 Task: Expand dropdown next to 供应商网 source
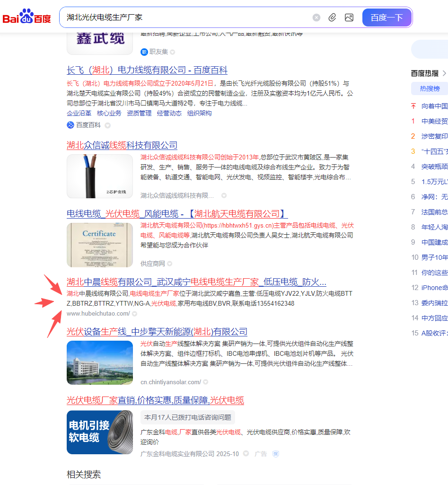pos(170,264)
